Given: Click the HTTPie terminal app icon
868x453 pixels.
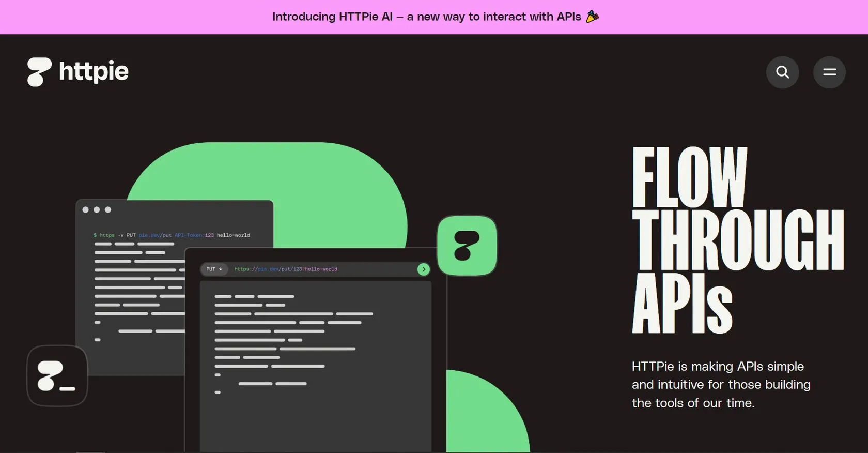Looking at the screenshot, I should coord(57,376).
